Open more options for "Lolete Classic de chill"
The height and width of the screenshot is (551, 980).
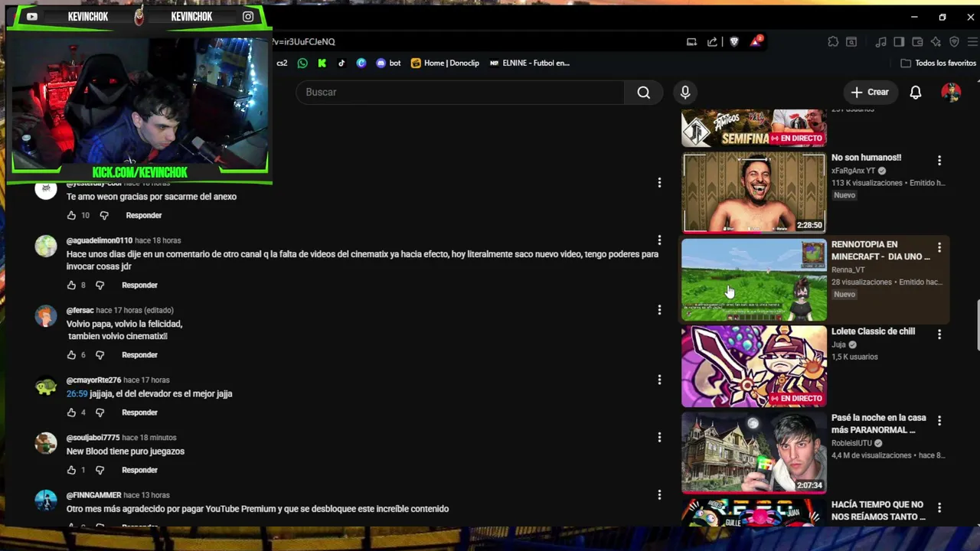click(x=939, y=334)
